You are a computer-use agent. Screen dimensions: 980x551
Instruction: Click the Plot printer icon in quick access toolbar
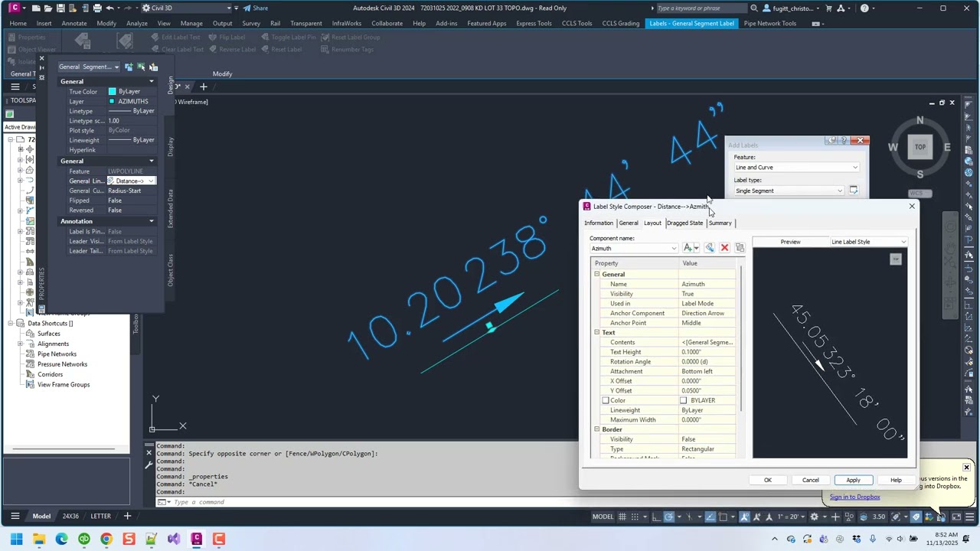click(x=97, y=8)
